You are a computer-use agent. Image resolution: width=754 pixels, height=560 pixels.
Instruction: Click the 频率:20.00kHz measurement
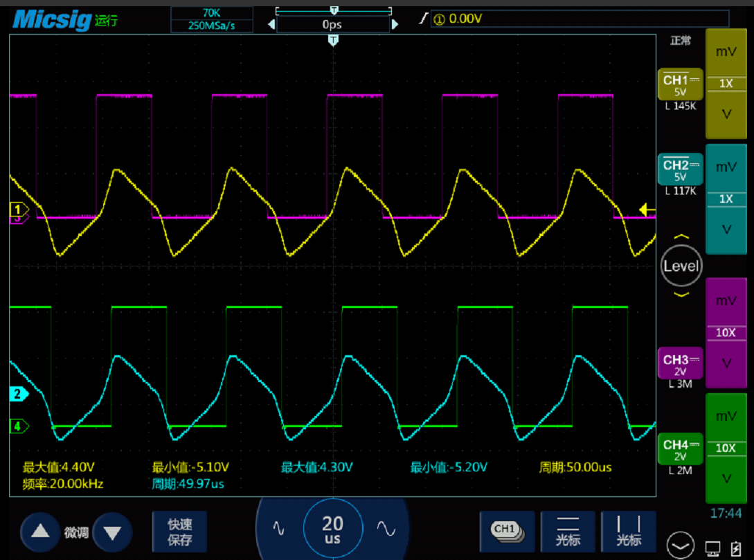point(63,484)
